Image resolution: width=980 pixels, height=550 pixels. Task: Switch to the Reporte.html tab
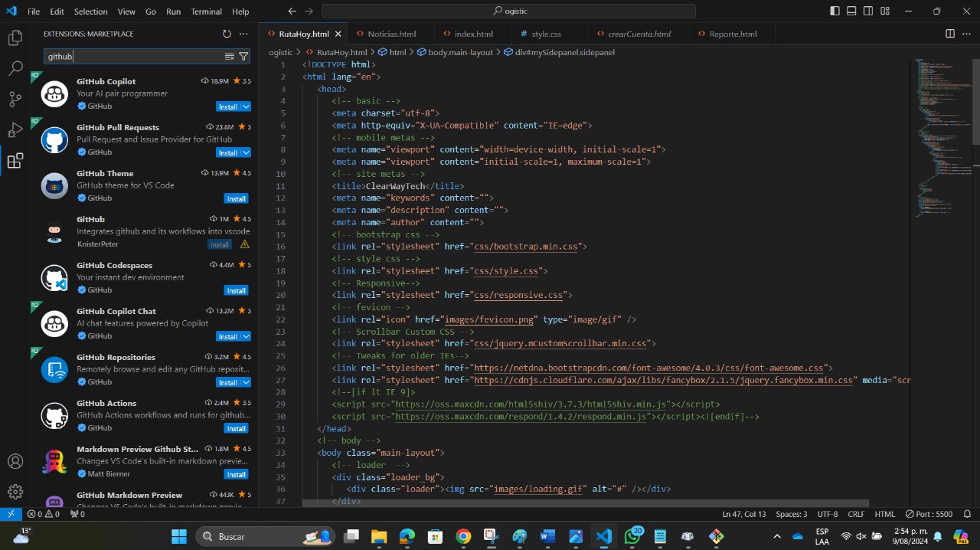[733, 34]
